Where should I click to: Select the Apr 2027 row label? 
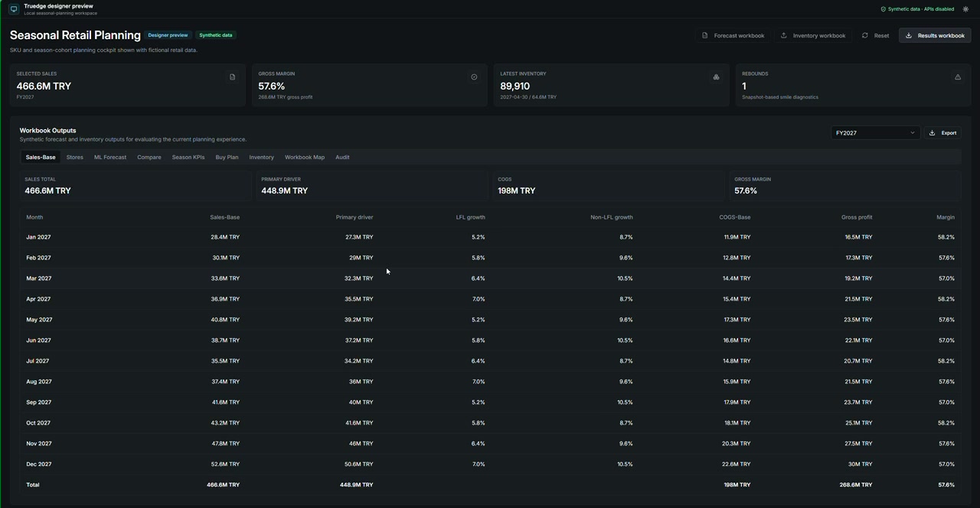(x=38, y=299)
